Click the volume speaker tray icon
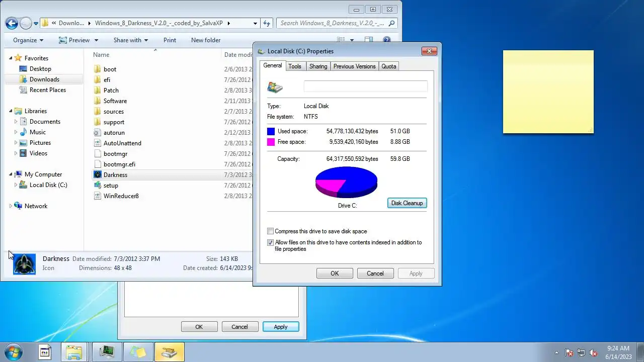Image resolution: width=644 pixels, height=362 pixels. [593, 352]
